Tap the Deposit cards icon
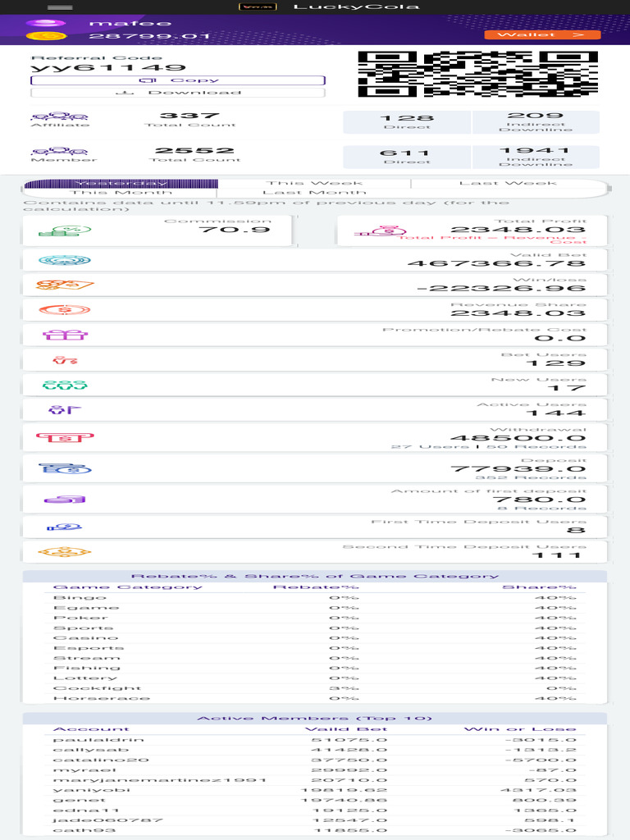The width and height of the screenshot is (630, 840). pyautogui.click(x=65, y=468)
